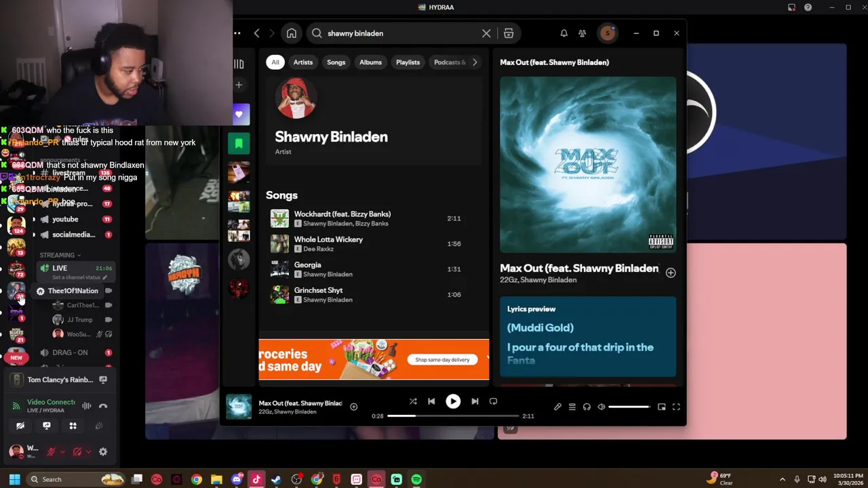This screenshot has width=868, height=488.
Task: Show hidden system tray icons
Action: point(782,479)
